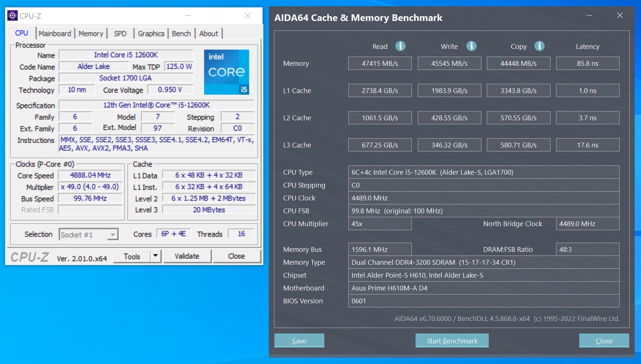Screen dimensions: 641x364
Task: Click the BIOS Version 0601 field
Action: click(x=484, y=301)
